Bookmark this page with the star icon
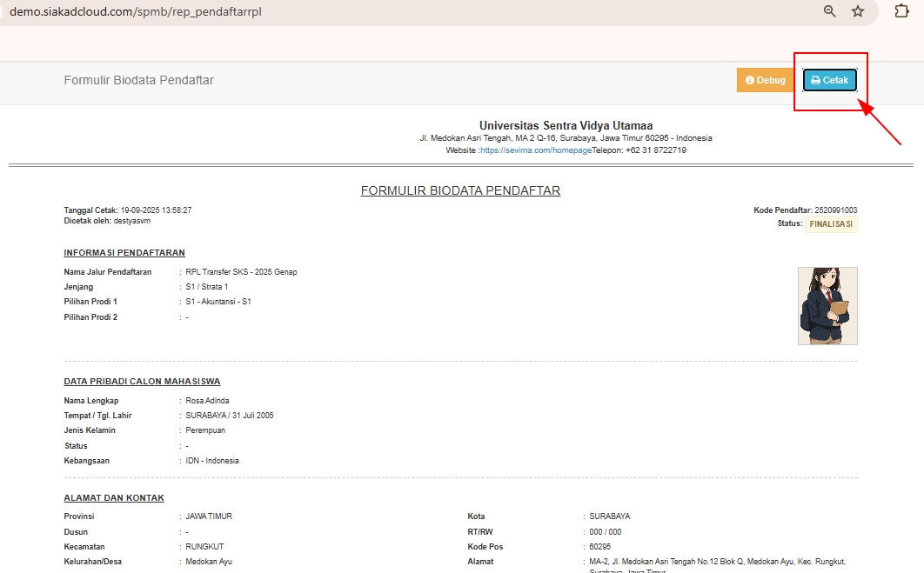The width and height of the screenshot is (924, 573). 858,11
